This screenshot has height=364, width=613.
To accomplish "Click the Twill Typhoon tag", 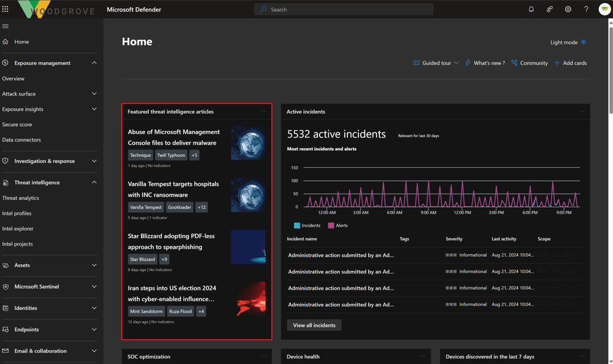I will coord(171,155).
